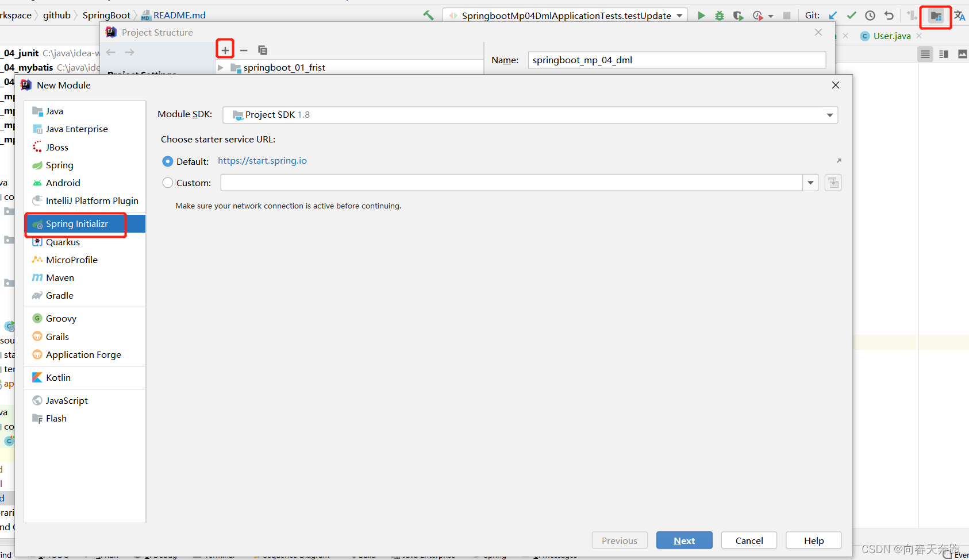Close the Project Structure dialog
969x560 pixels.
click(x=818, y=32)
